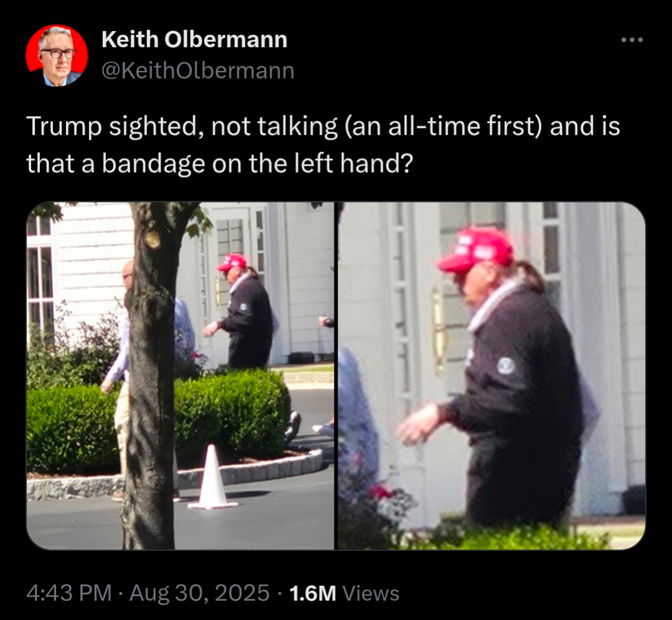
Task: Click the Keith Olbermann display name
Action: [x=194, y=40]
